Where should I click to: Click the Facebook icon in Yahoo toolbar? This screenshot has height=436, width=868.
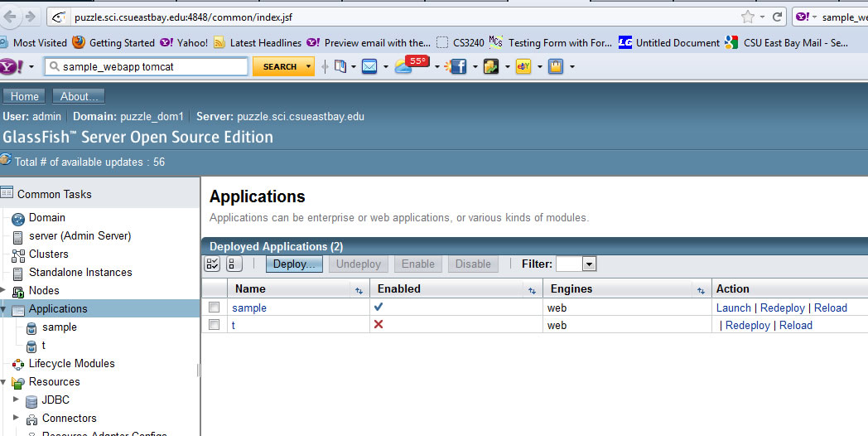pyautogui.click(x=458, y=66)
